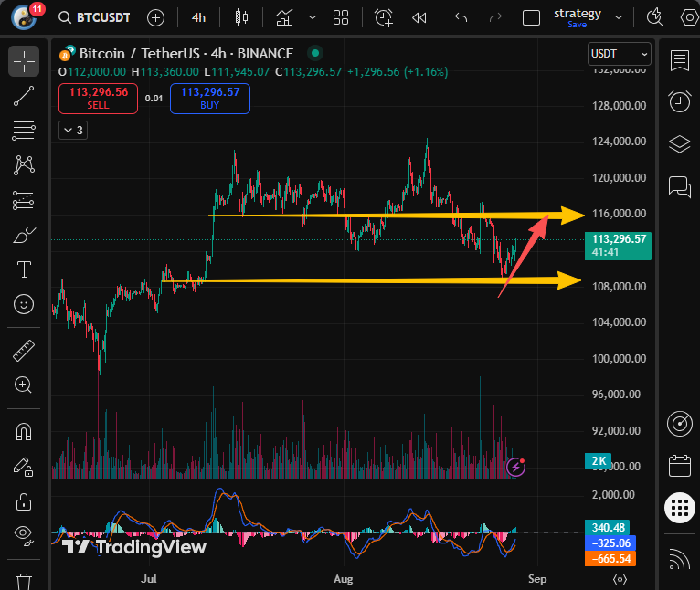
Task: Toggle magnet mode for drawings
Action: tap(24, 432)
